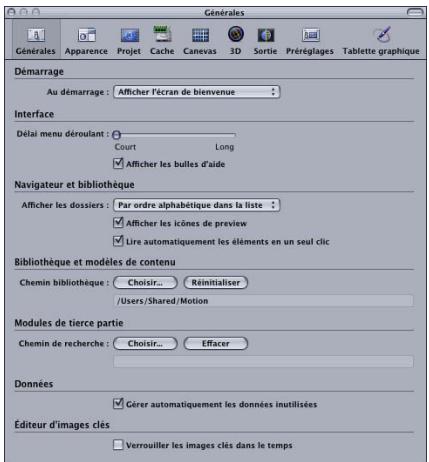Viewport: 429px width, 462px height.
Task: Toggle the Afficher les bulles d'aide checkbox
Action: point(118,164)
